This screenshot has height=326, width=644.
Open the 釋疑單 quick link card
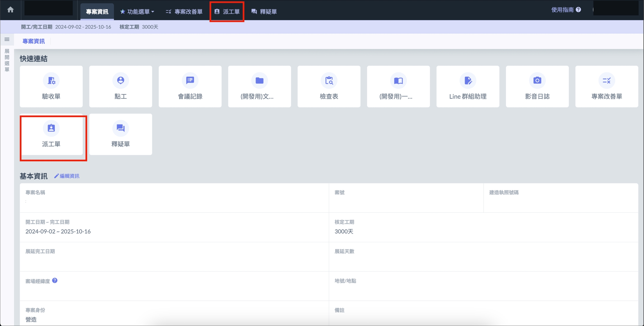coord(120,135)
